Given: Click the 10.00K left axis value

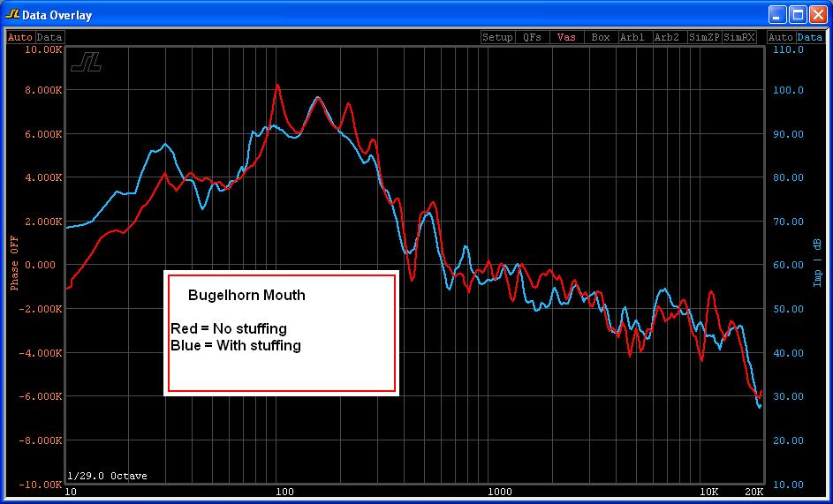Looking at the screenshot, I should pos(43,49).
